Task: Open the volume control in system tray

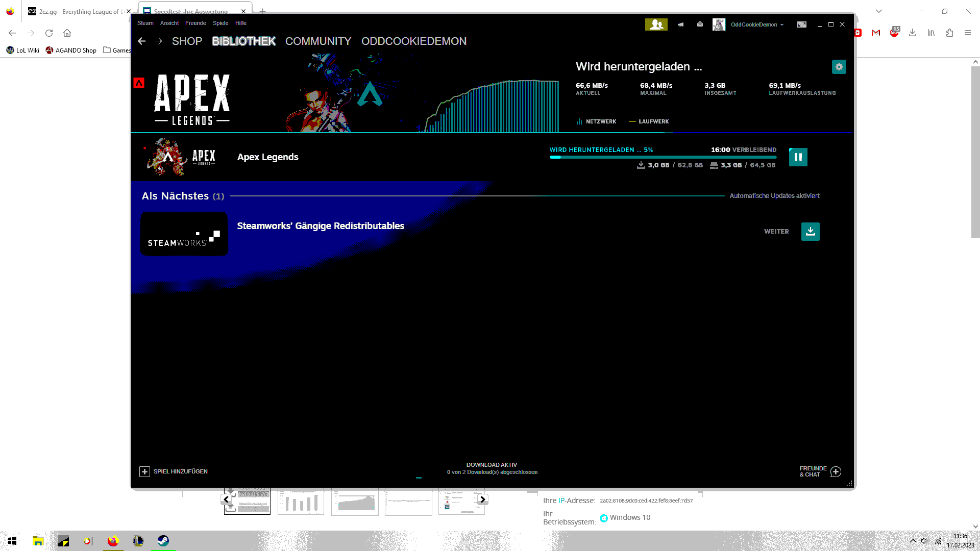Action: 924,541
